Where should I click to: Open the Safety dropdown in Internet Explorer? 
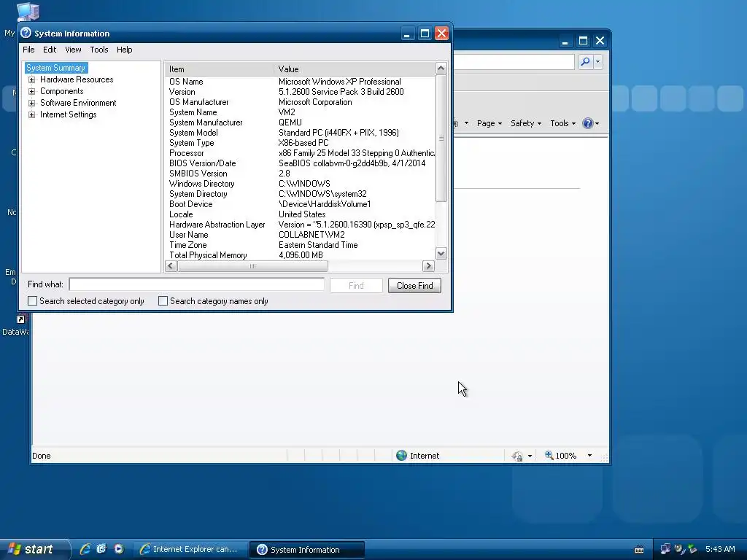click(526, 123)
